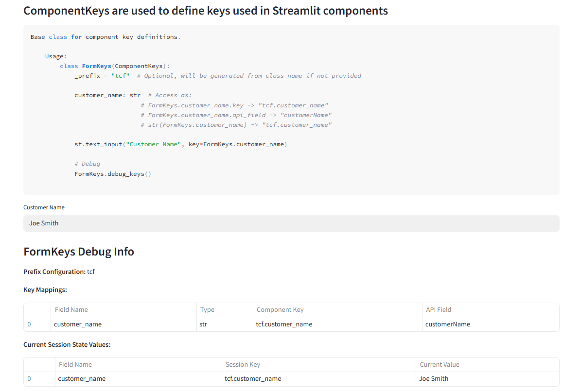Click the '_prefix = "tcf"' code line

pyautogui.click(x=218, y=76)
